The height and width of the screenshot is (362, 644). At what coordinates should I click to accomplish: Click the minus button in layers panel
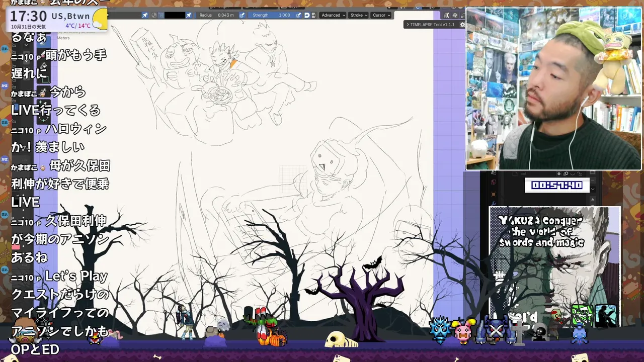tap(593, 180)
